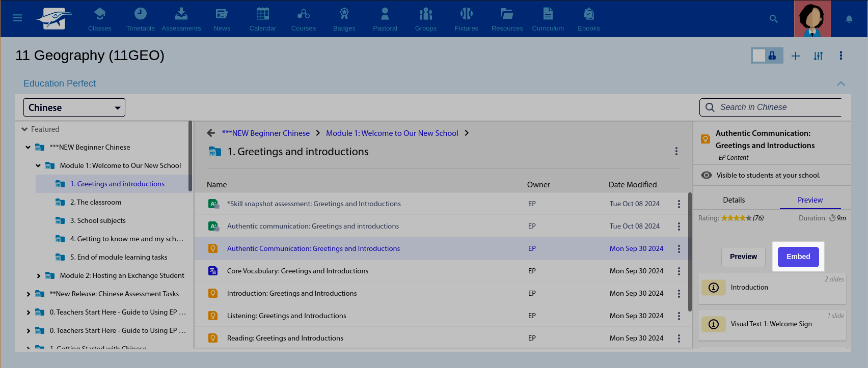Screen dimensions: 868x368
Task: Open the Calendar section
Action: (263, 19)
